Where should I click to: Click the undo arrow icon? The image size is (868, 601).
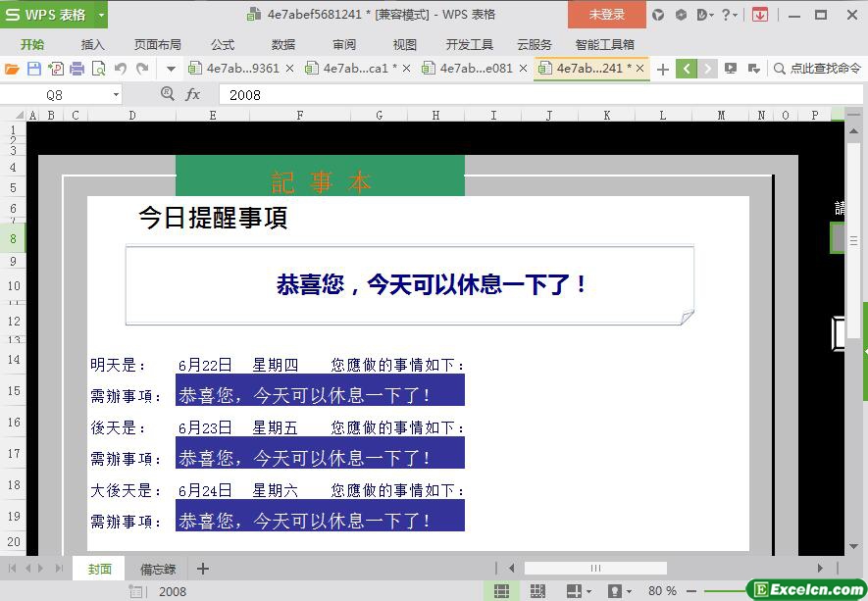coord(120,69)
